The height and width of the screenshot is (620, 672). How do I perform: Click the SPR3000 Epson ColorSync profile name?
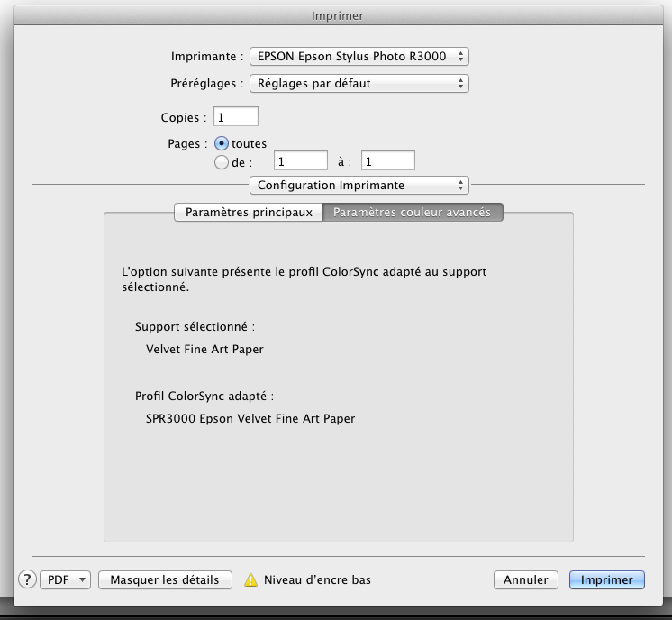tap(250, 418)
